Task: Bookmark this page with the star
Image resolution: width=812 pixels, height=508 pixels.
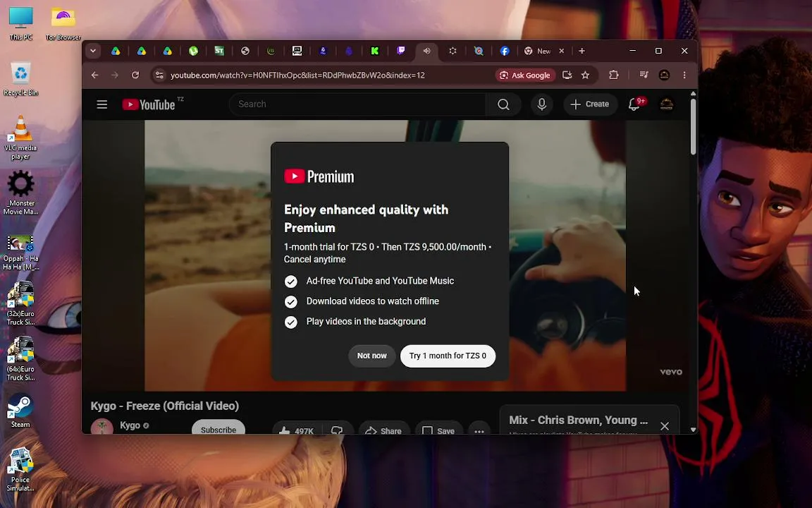Action: click(585, 75)
